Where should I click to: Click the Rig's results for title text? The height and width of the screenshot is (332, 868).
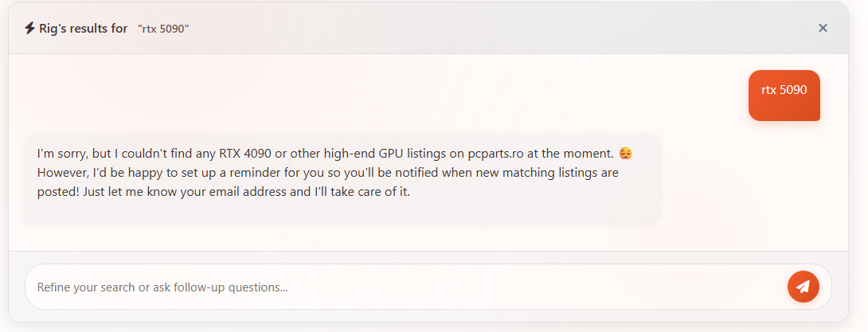coord(83,28)
